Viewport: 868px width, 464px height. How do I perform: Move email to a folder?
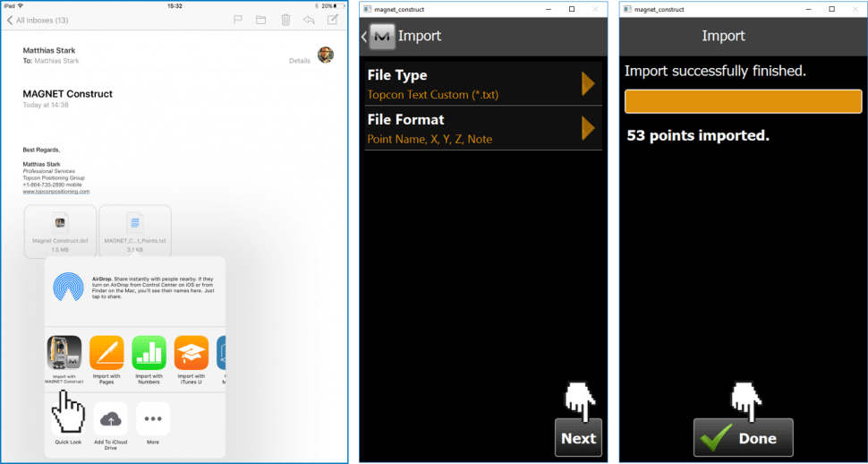pyautogui.click(x=261, y=20)
